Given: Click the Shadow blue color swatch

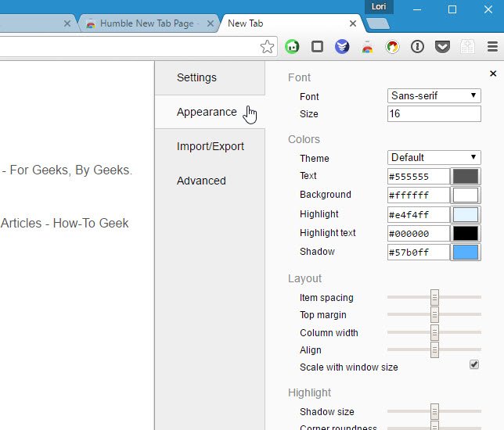Looking at the screenshot, I should [x=466, y=253].
